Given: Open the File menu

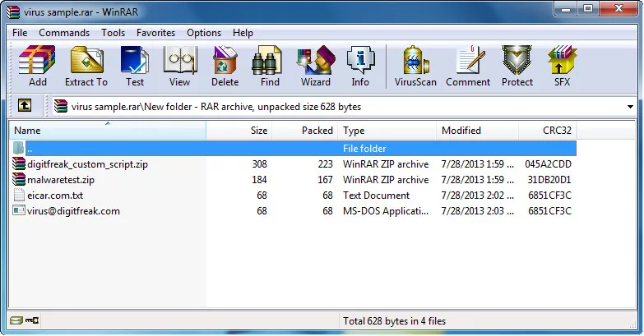Looking at the screenshot, I should click(x=20, y=32).
